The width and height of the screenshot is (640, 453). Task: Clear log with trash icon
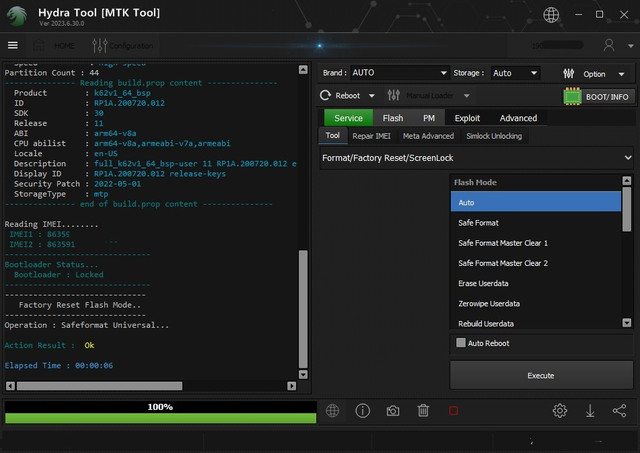pyautogui.click(x=423, y=411)
